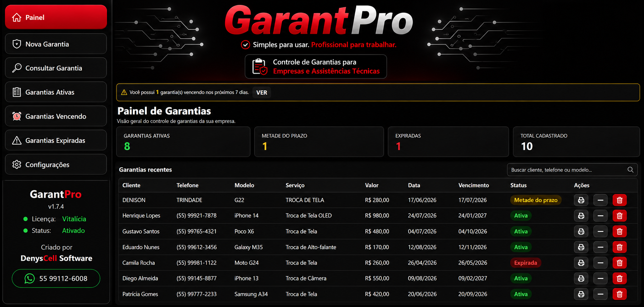This screenshot has width=644, height=307.
Task: Click the value R$ 980,00
Action: point(377,216)
